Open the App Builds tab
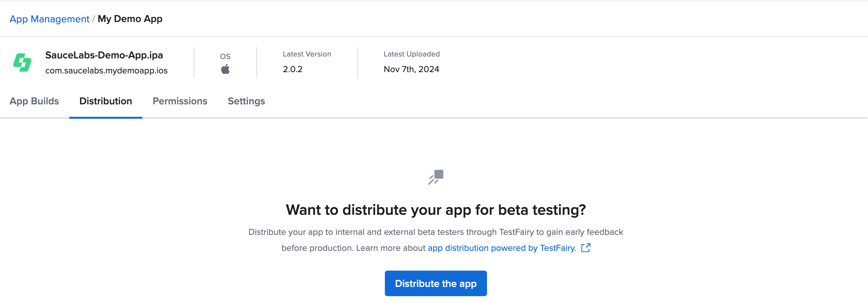 (x=34, y=101)
